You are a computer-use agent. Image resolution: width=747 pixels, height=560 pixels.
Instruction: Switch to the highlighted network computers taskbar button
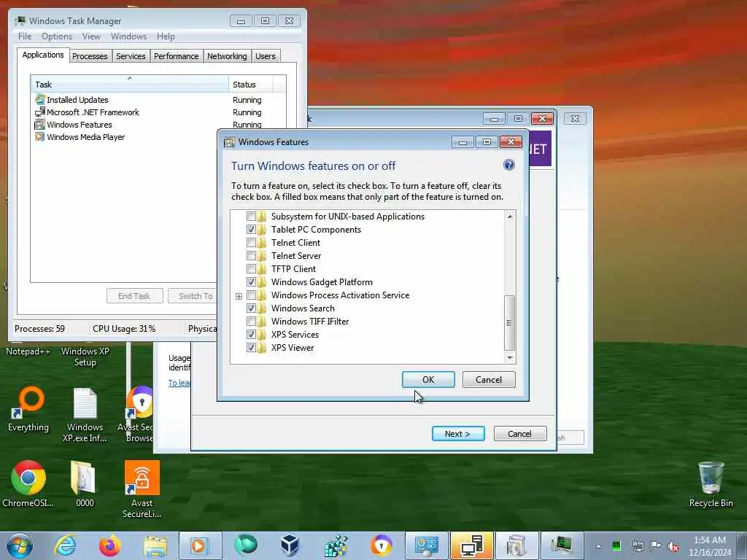[x=471, y=545]
